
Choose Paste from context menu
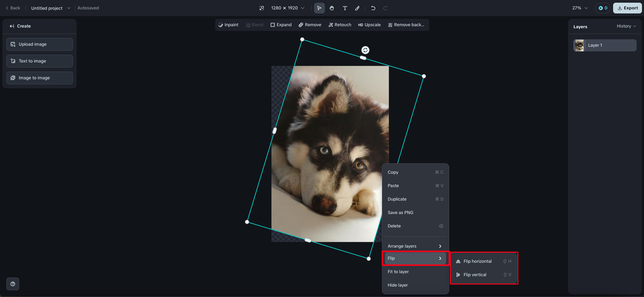click(x=415, y=186)
